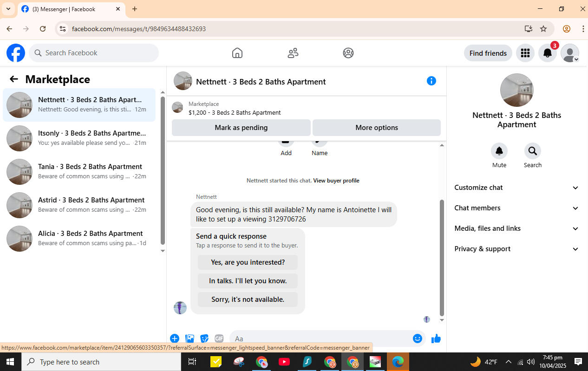Bookmark this page with the star icon
The height and width of the screenshot is (371, 588).
point(543,29)
